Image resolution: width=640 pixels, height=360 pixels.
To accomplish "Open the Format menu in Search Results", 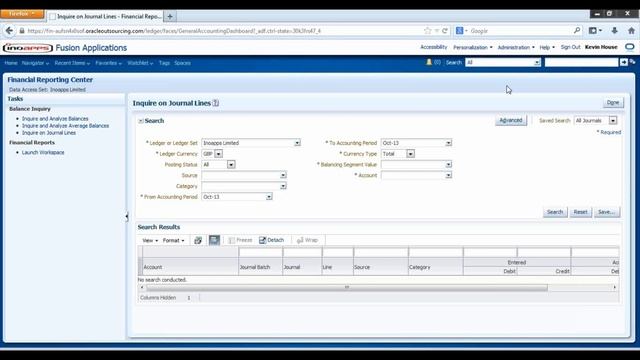I will pyautogui.click(x=173, y=240).
